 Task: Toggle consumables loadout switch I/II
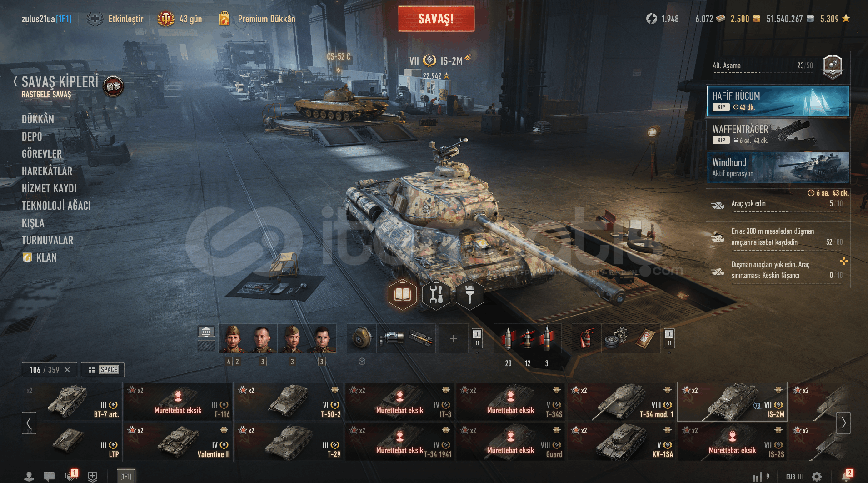pyautogui.click(x=669, y=338)
